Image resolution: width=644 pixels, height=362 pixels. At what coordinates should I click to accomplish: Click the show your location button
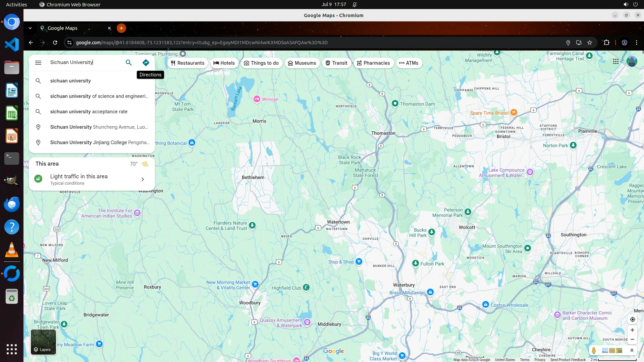[x=632, y=319]
